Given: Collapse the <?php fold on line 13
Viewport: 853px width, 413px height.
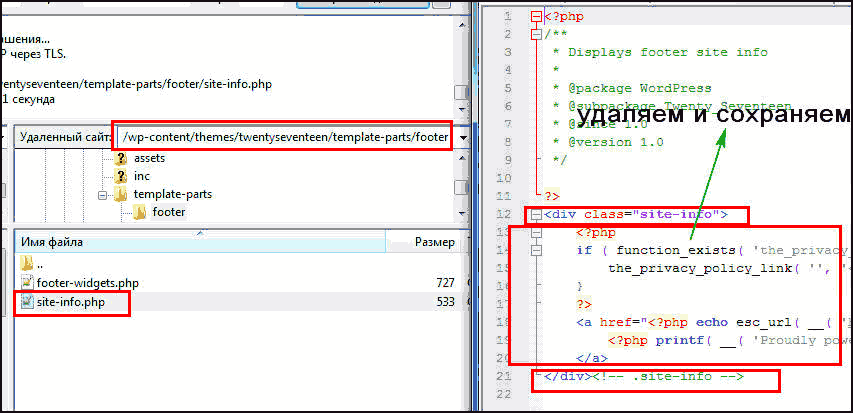Looking at the screenshot, I should point(537,232).
